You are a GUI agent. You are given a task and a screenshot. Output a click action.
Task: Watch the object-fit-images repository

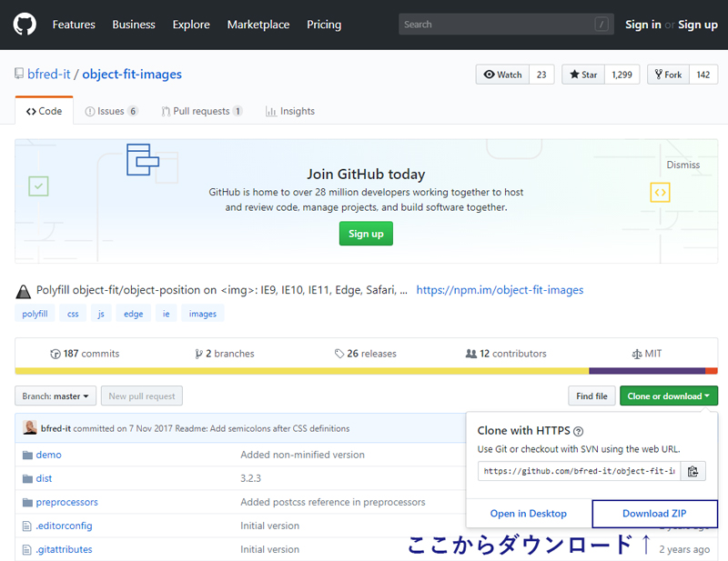pyautogui.click(x=503, y=75)
